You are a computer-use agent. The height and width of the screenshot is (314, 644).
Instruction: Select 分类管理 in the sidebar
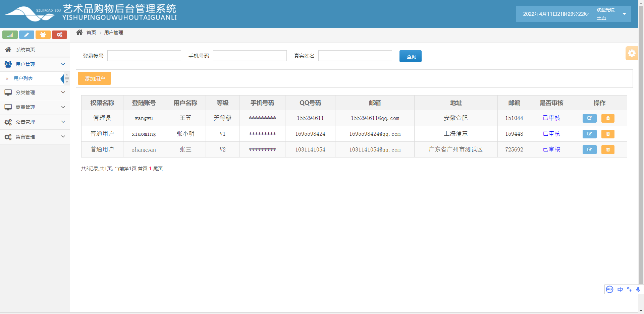(35, 92)
